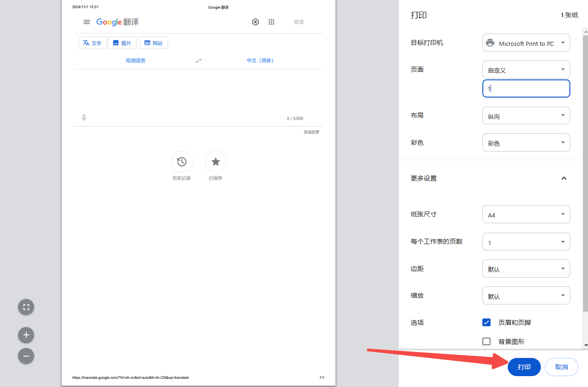Open the 布局 layout dropdown showing 纵向
This screenshot has height=387, width=588.
[526, 116]
